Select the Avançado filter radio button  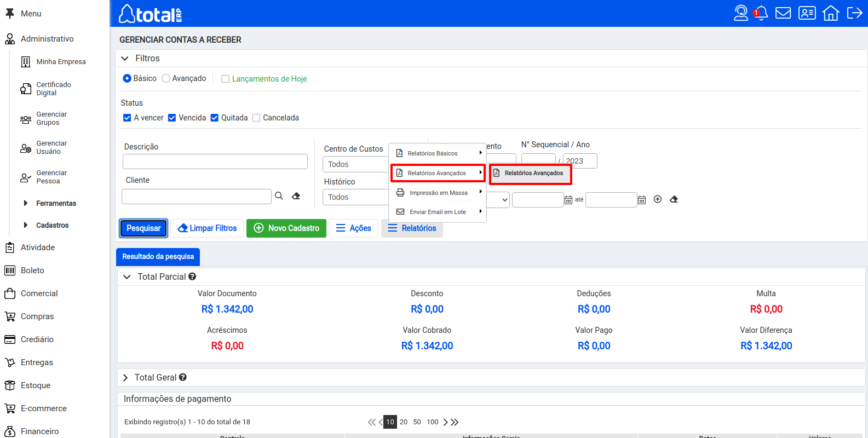pos(166,78)
